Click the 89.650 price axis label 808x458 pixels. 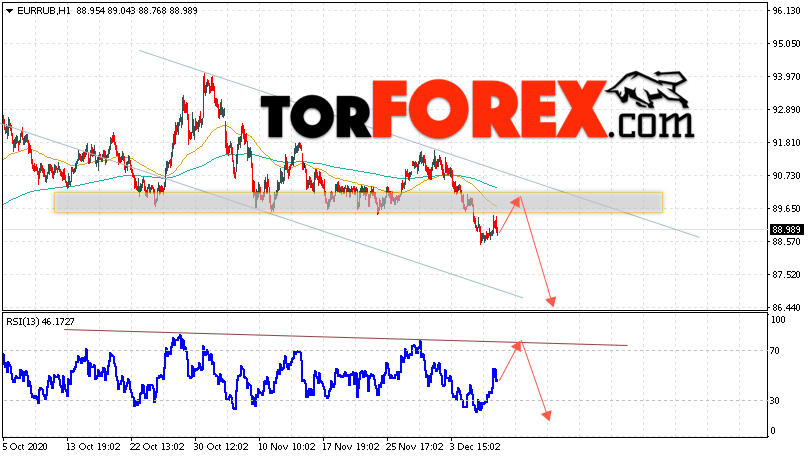click(x=786, y=209)
